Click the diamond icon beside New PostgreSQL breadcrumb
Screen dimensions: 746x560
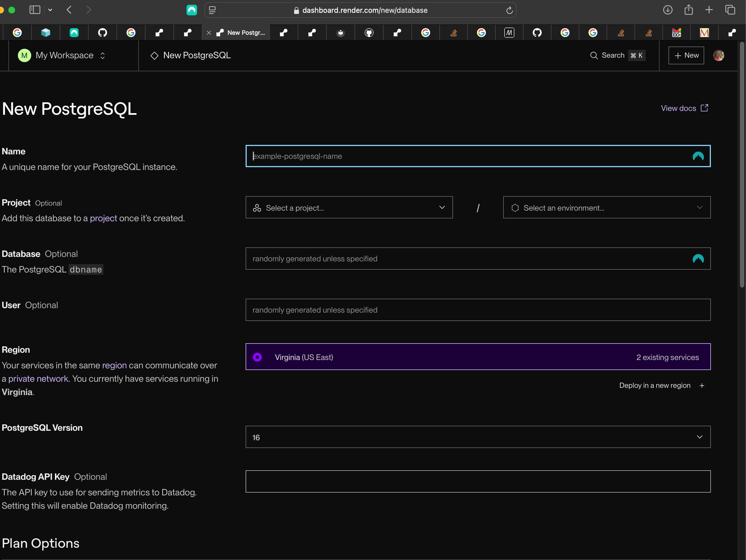(154, 56)
